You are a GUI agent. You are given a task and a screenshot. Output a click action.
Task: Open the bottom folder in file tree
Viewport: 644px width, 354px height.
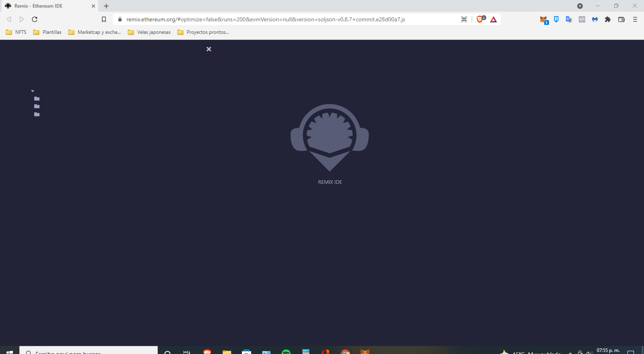tap(37, 114)
